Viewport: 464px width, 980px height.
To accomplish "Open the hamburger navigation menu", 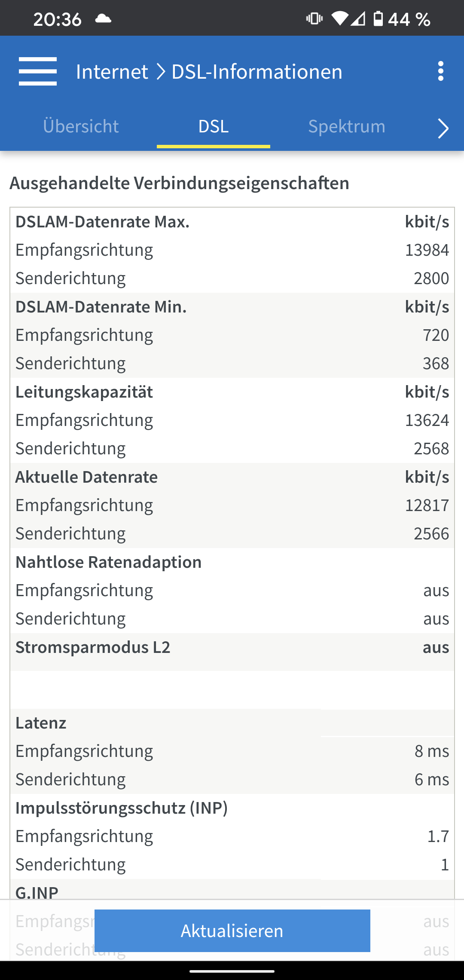I will (x=38, y=71).
